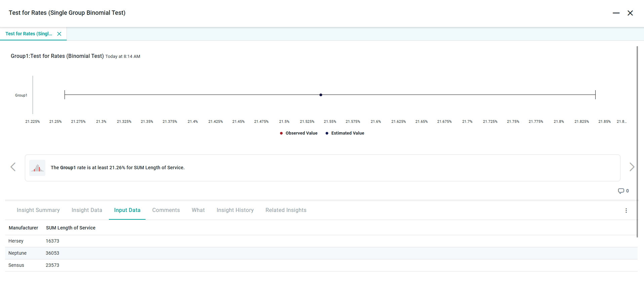Sort by the Manufacturer column header

23,228
